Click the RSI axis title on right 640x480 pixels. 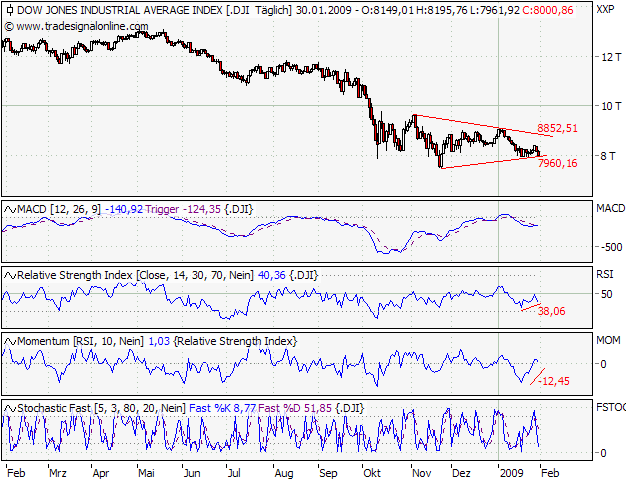(x=604, y=275)
